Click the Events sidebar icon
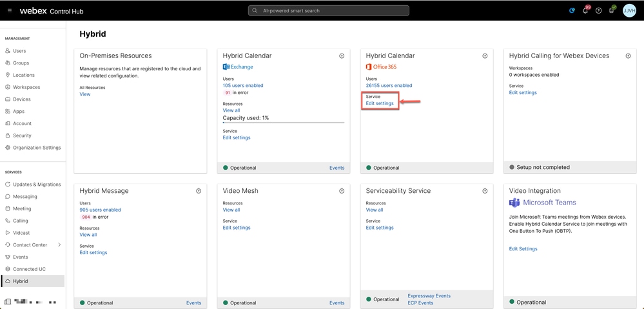This screenshot has height=309, width=644. [x=8, y=257]
